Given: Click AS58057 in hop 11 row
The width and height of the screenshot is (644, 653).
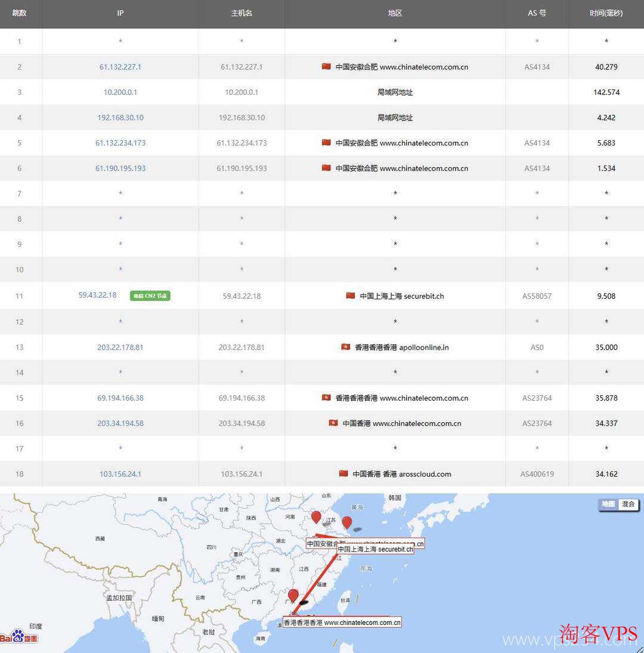Looking at the screenshot, I should click(537, 296).
